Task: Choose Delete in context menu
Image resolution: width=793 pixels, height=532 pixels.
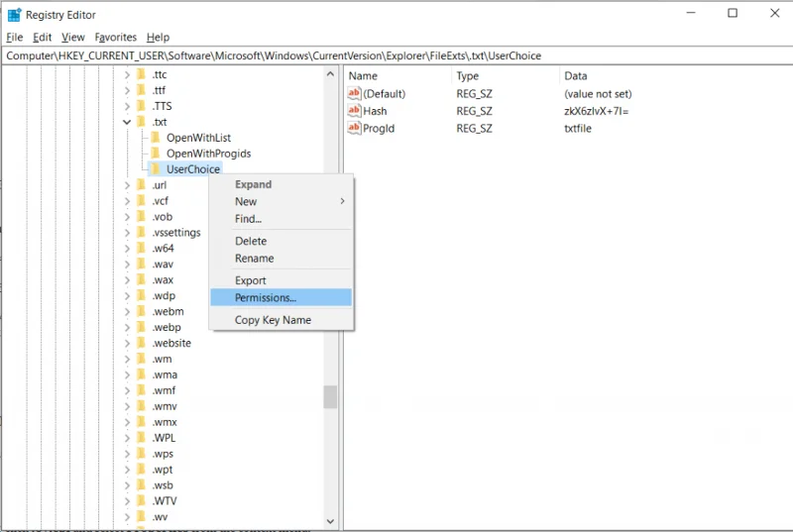Action: click(281, 241)
